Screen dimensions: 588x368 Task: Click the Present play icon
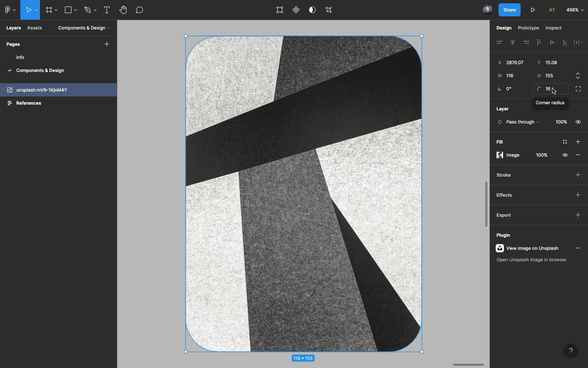533,10
